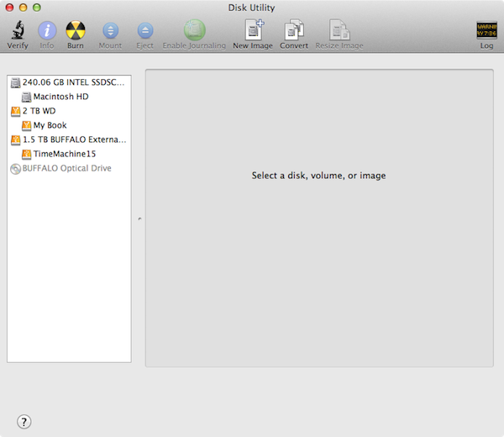Select the BUFFALO Optical Drive entry

[69, 168]
